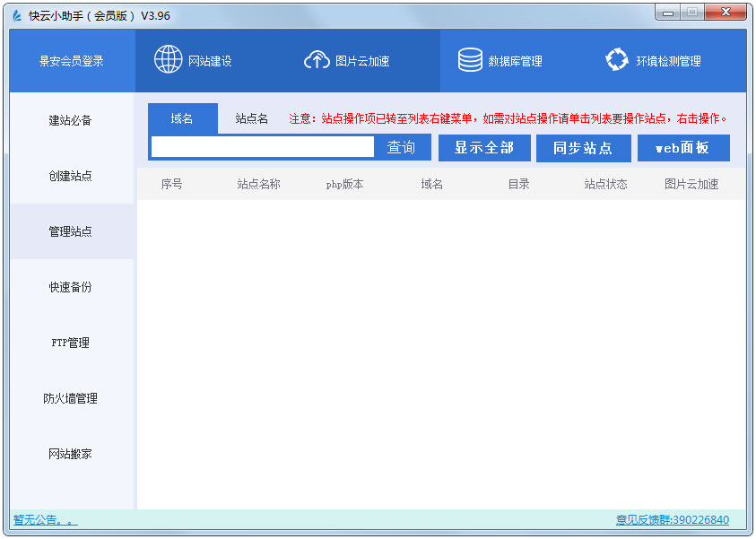This screenshot has width=756, height=539.
Task: Click the globe icon for 网站建设
Action: 168,60
